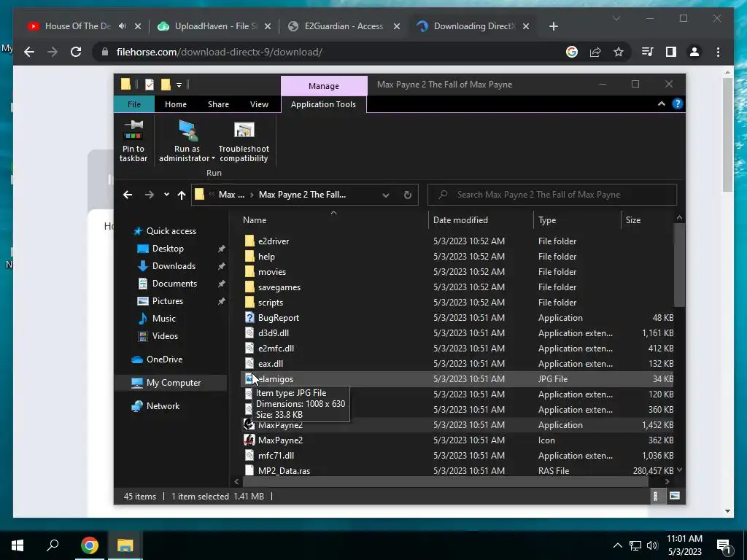Click the Pin to taskbar icon
Image resolution: width=747 pixels, height=560 pixels.
[x=133, y=131]
